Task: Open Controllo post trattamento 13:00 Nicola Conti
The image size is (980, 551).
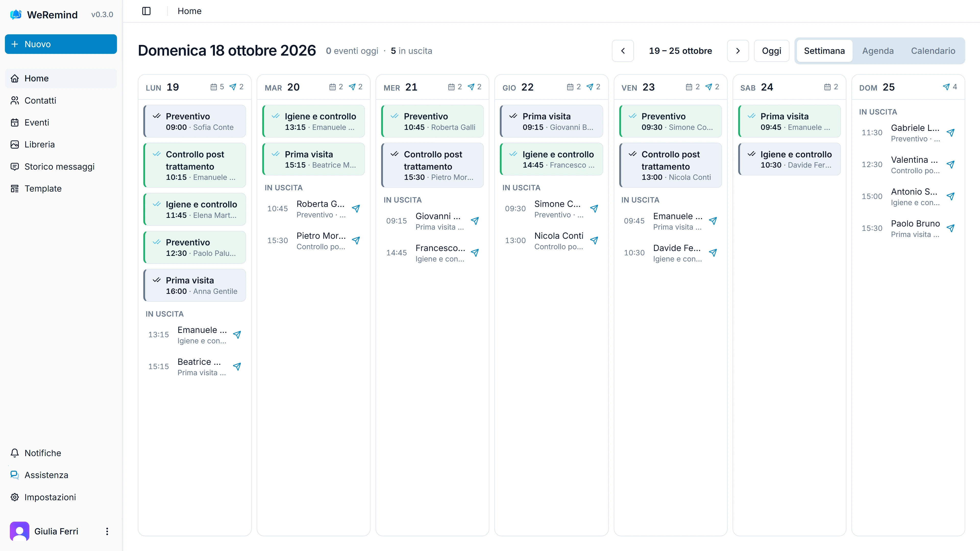Action: (670, 165)
